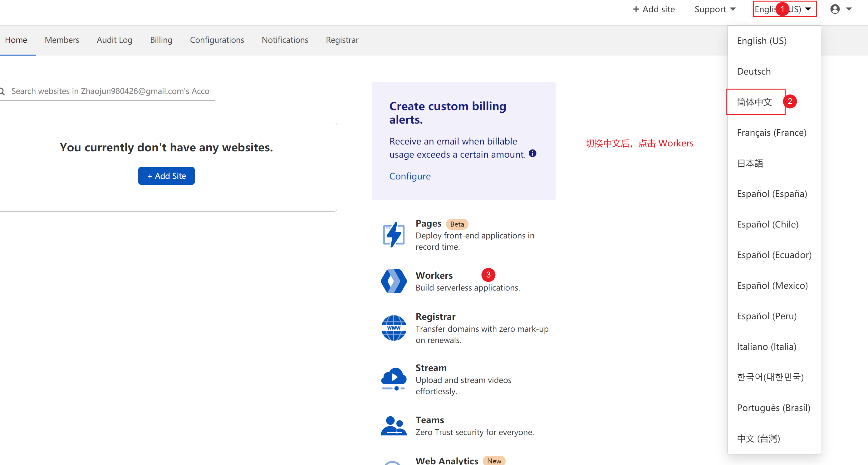
Task: Click the Pages lightning bolt icon
Action: (x=394, y=234)
